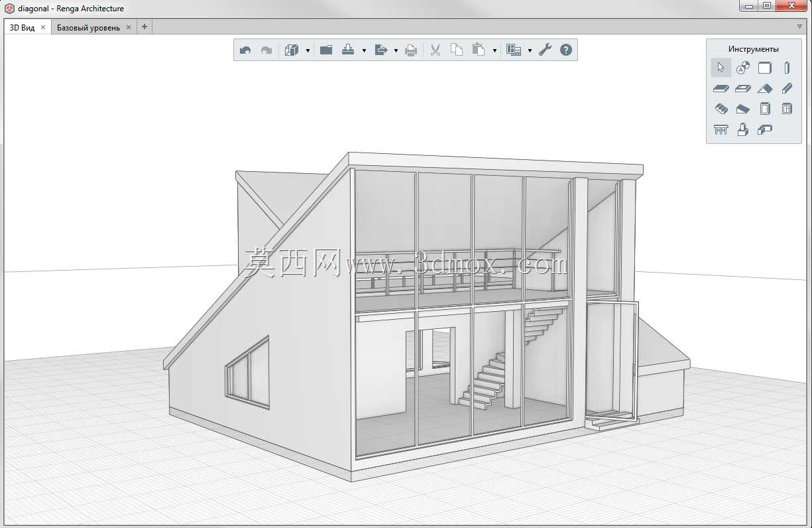This screenshot has height=528, width=812.
Task: Select the Opening tool
Action: pyautogui.click(x=743, y=88)
